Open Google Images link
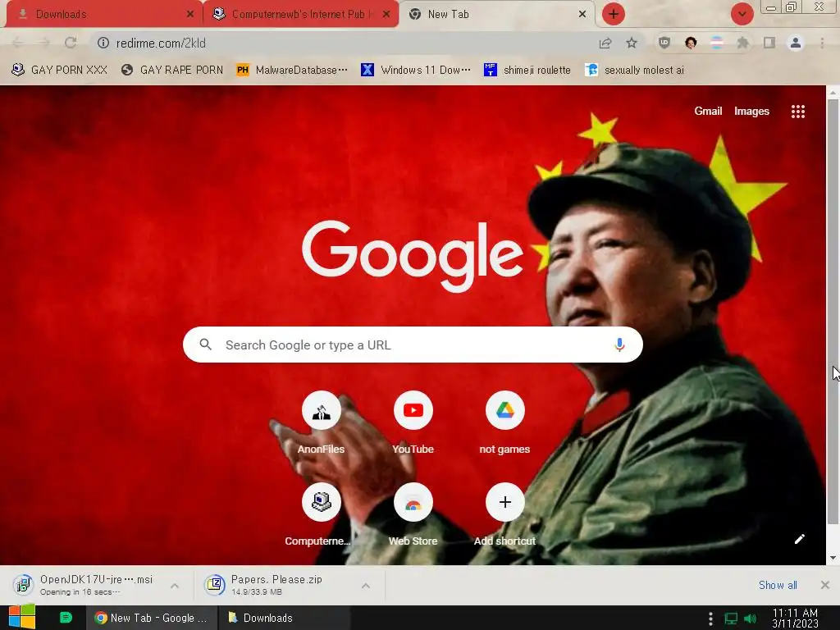The image size is (840, 630). coord(751,111)
